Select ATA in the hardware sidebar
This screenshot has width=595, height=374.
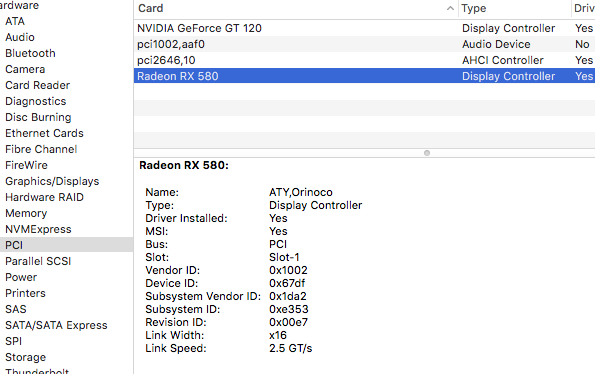pos(15,21)
